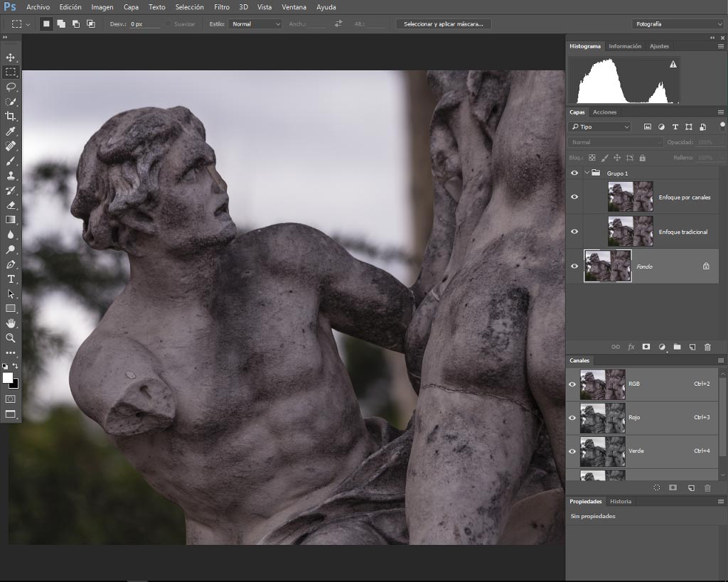
Task: Hide the Grupo 1 layer group
Action: tap(574, 173)
